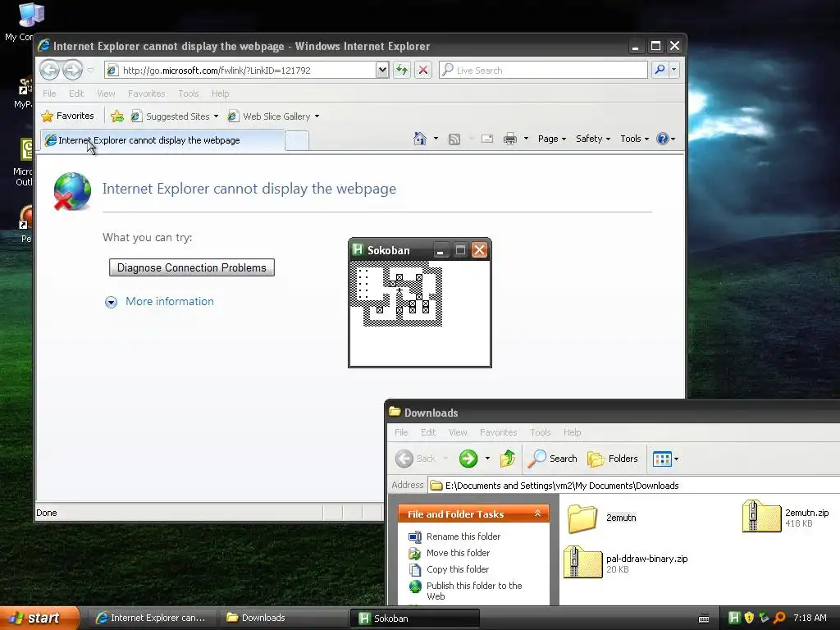Click the Live Search magnifier button

[660, 71]
